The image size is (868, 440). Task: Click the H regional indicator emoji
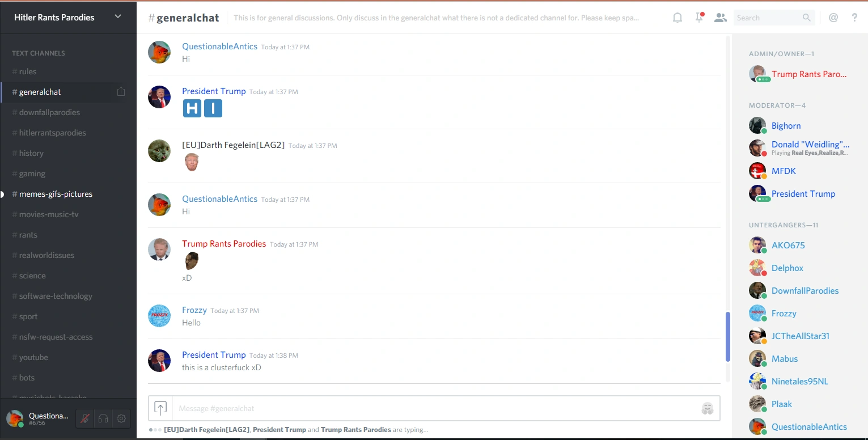[x=192, y=108]
